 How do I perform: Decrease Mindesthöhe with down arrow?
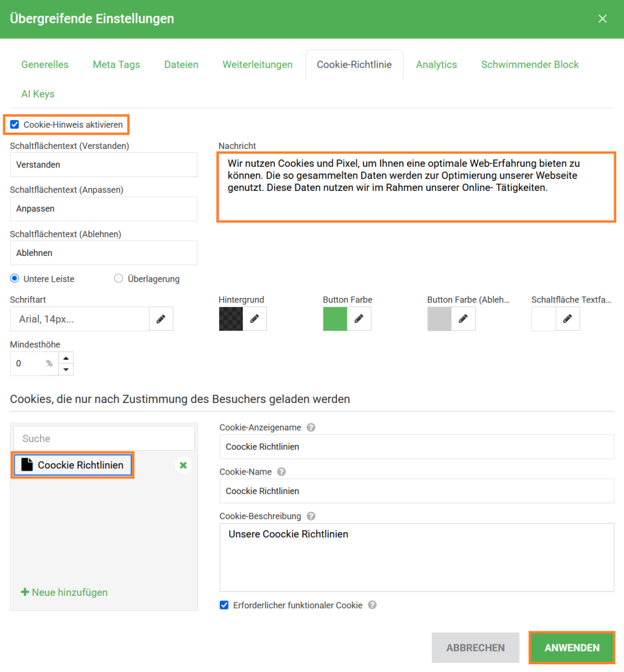(66, 369)
